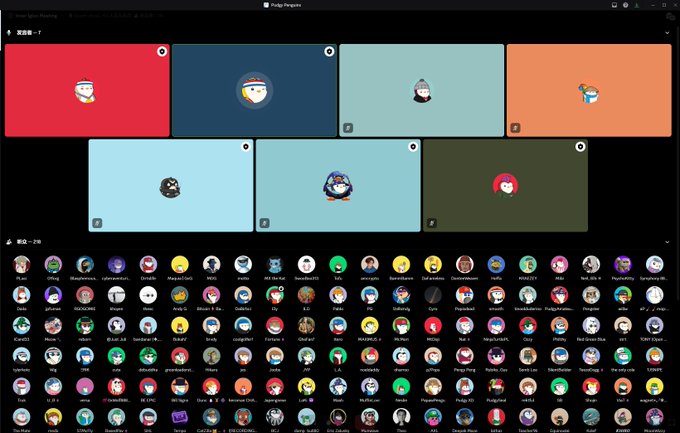This screenshot has width=680, height=433.
Task: Click moderator badge on red speaker tile
Action: 162,52
